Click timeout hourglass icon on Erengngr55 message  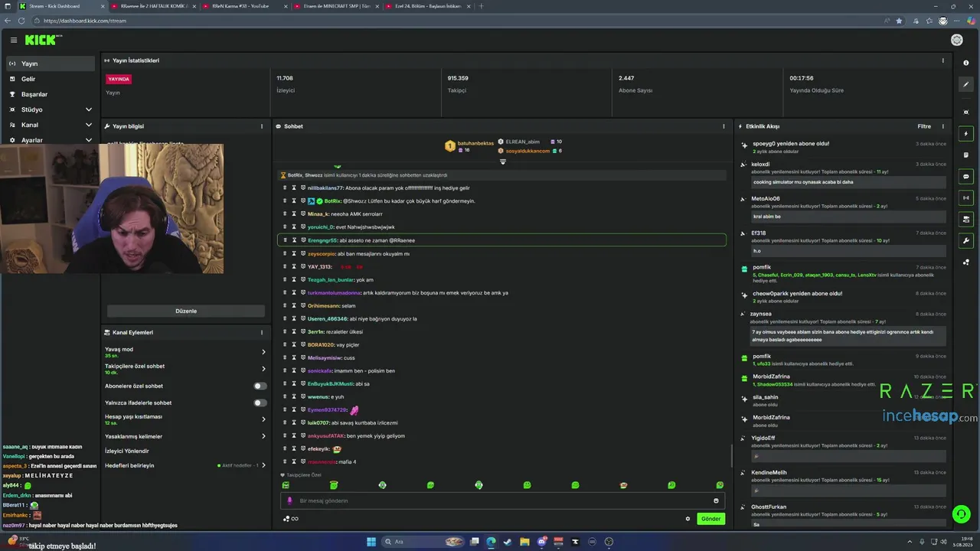(294, 240)
